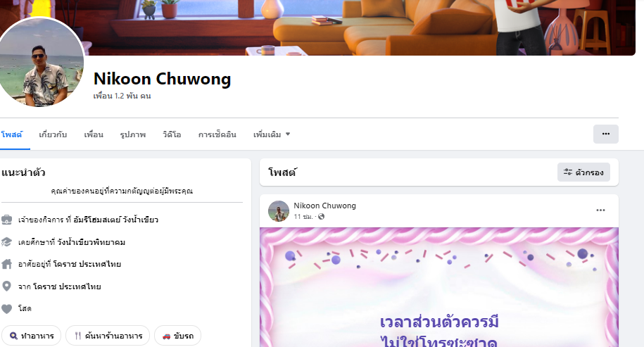Screen dimensions: 644x347
Task: Select the ค้นหาร้านอาหาร hobby chip
Action: (108, 336)
